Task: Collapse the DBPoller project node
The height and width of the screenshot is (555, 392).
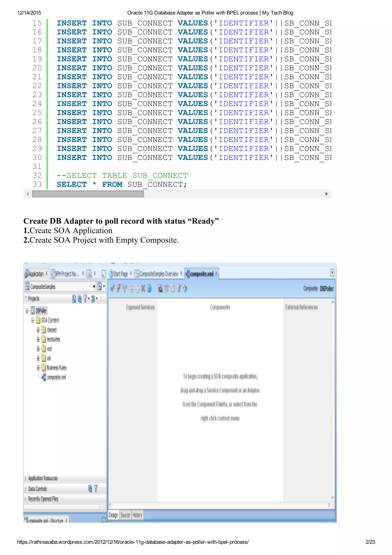Action: point(27,311)
